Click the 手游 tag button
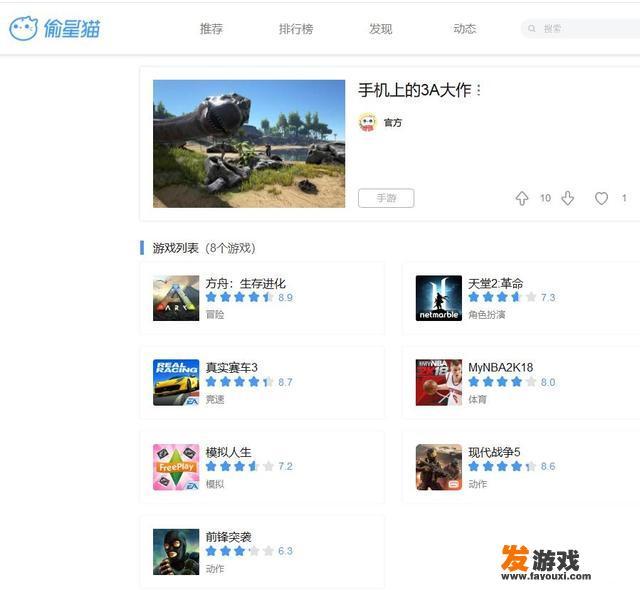Viewport: 640px width, 590px height. click(386, 198)
